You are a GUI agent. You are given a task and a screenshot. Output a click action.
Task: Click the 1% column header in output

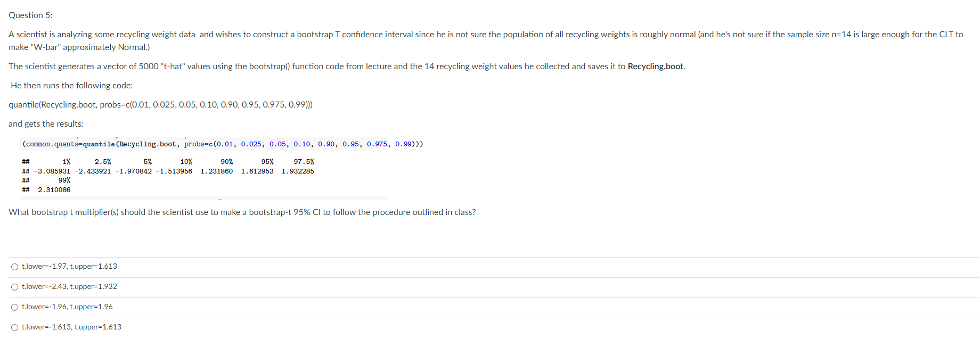pyautogui.click(x=66, y=161)
